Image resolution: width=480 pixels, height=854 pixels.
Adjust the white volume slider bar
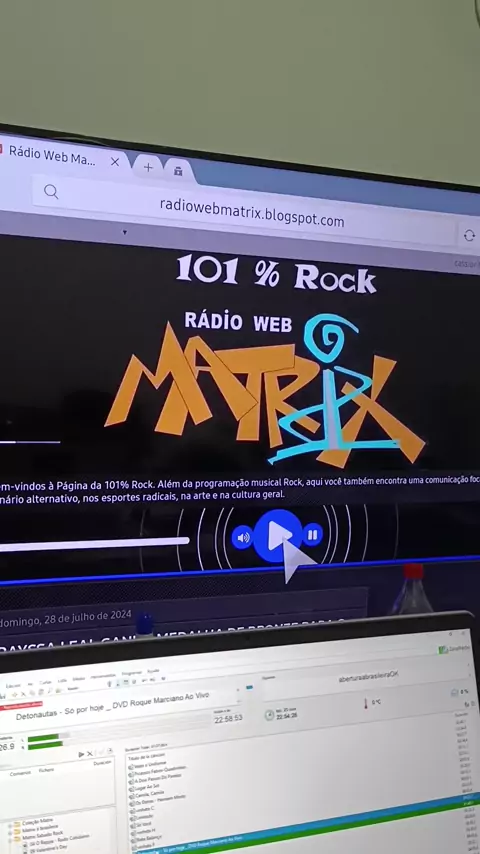(95, 542)
